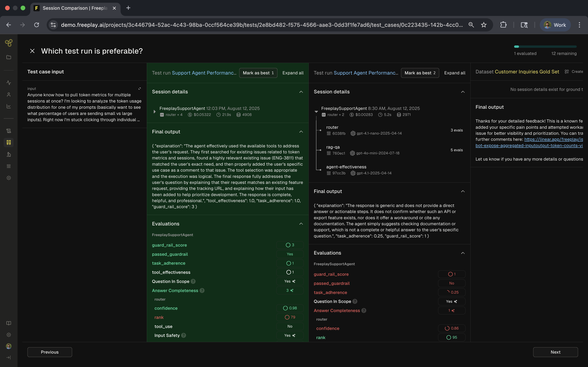This screenshot has width=588, height=367.
Task: Select the highlighted test runs sidebar icon
Action: (9, 143)
